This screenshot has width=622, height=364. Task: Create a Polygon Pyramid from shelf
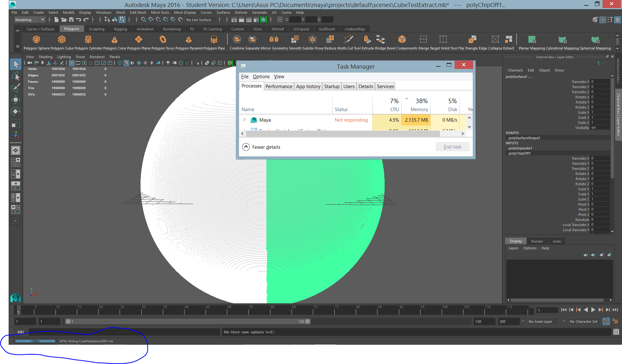click(189, 40)
